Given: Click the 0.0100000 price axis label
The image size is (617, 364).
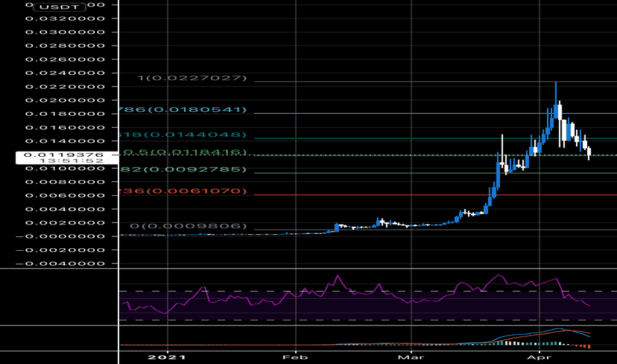Looking at the screenshot, I should (66, 168).
